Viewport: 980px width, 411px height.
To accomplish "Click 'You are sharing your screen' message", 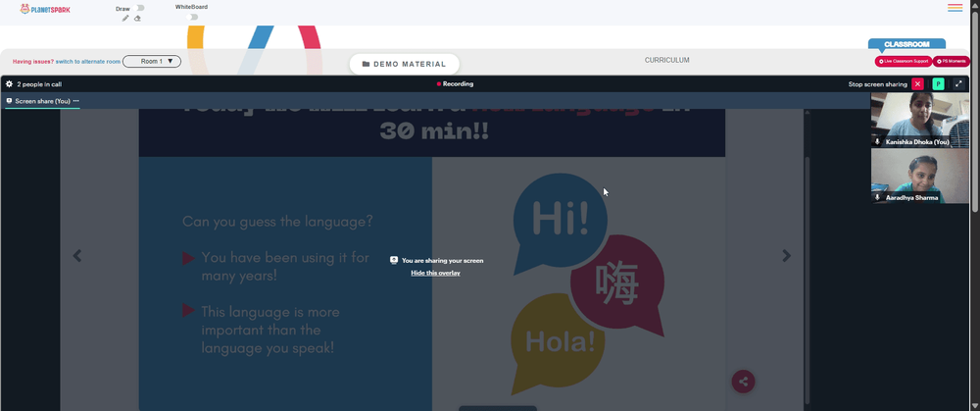I will coord(443,260).
